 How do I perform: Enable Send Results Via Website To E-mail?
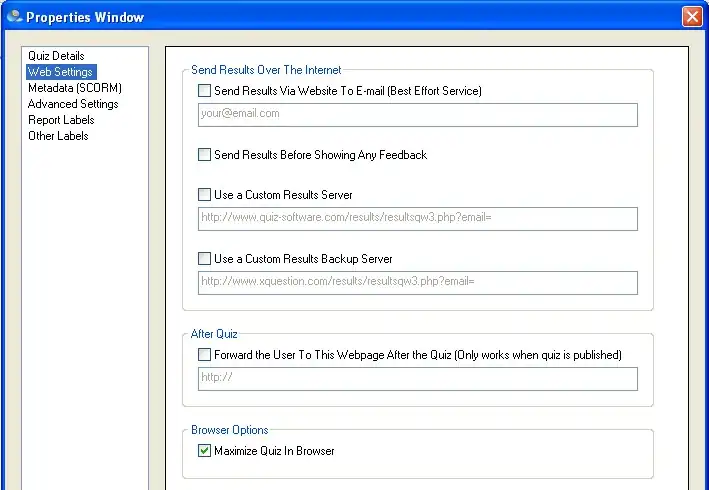(x=205, y=91)
